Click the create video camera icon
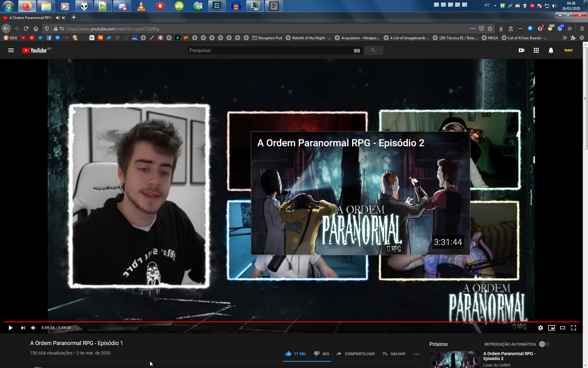 (x=521, y=50)
